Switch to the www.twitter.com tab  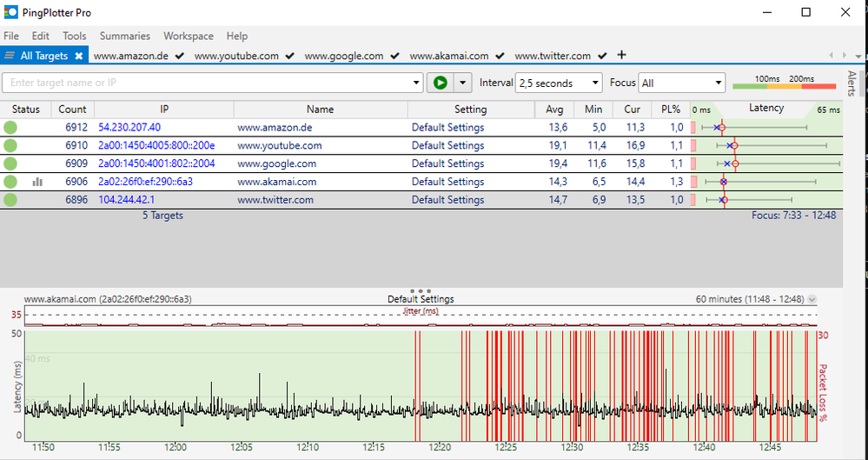tap(560, 56)
